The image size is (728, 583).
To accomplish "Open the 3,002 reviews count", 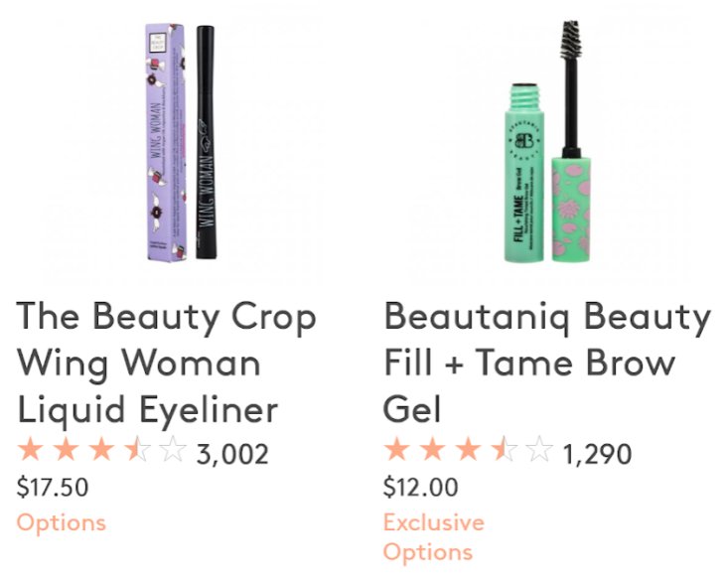I will pos(232,454).
